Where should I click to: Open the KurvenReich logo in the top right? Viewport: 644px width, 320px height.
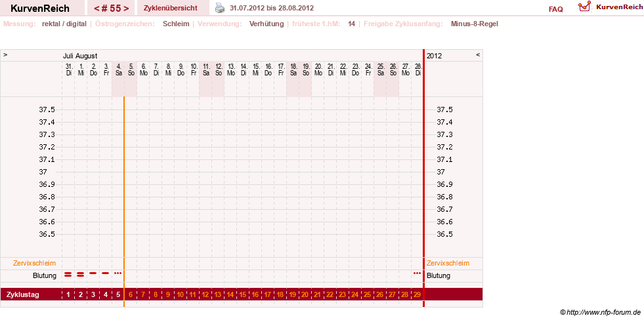coord(611,7)
